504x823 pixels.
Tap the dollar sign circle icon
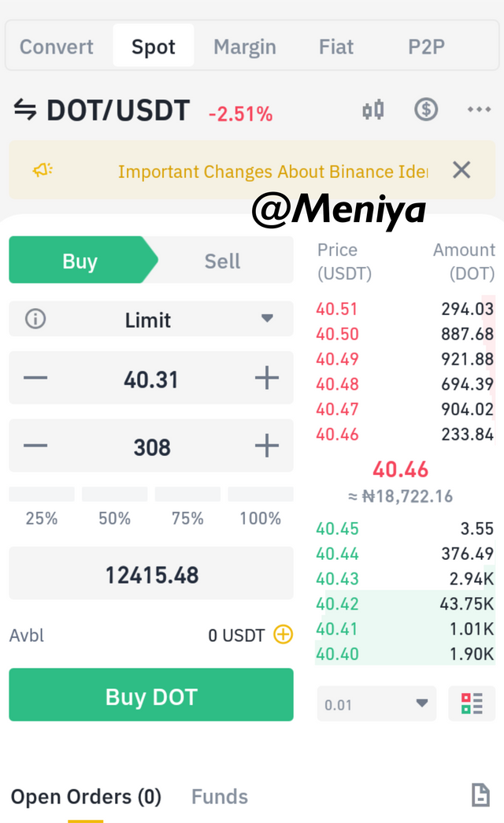click(x=426, y=109)
